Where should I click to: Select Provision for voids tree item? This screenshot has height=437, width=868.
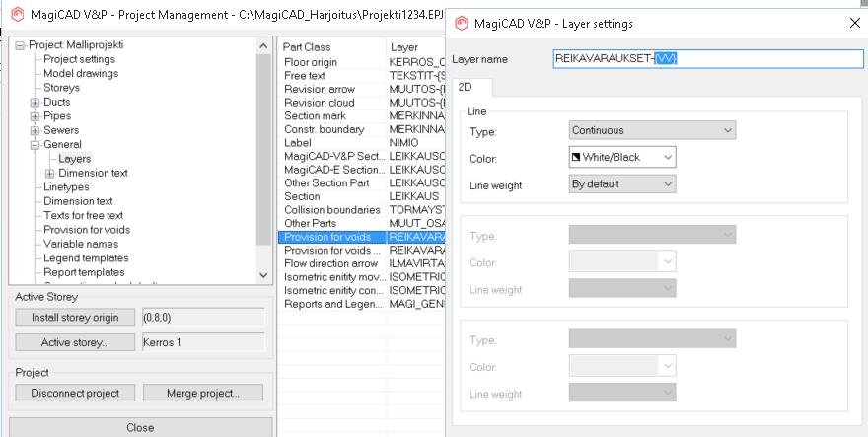coord(87,230)
